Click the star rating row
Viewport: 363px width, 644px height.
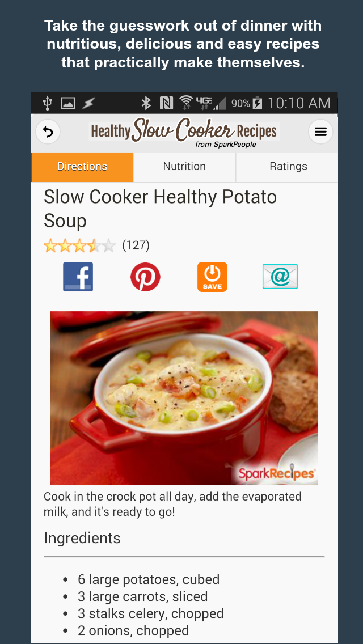click(80, 245)
